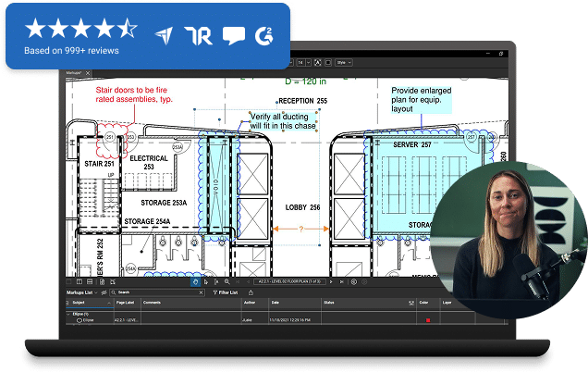Viewport: 588px width, 373px height.
Task: Click the red color swatch in Ellipse row
Action: 428,320
